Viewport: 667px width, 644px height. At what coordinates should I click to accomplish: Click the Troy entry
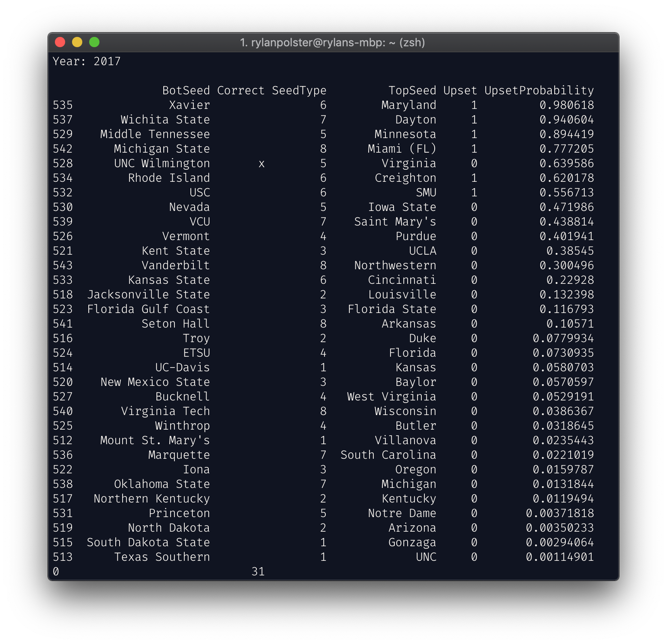196,338
